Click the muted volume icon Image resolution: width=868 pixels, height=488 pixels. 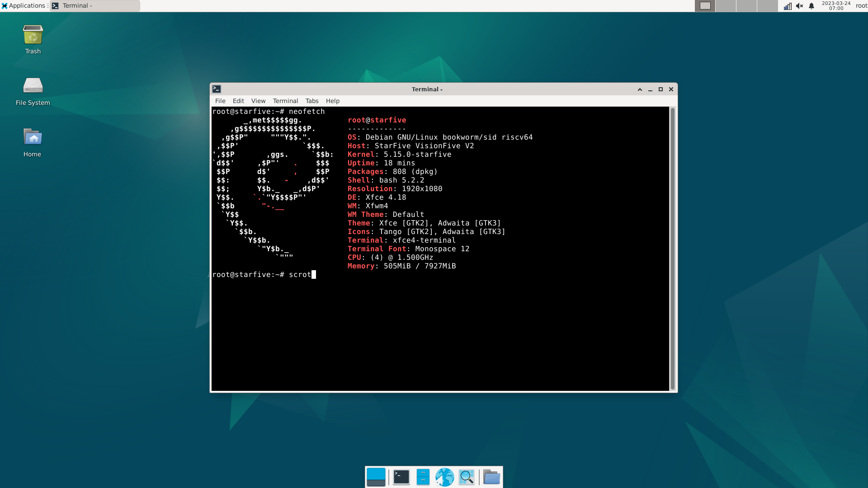pyautogui.click(x=799, y=6)
